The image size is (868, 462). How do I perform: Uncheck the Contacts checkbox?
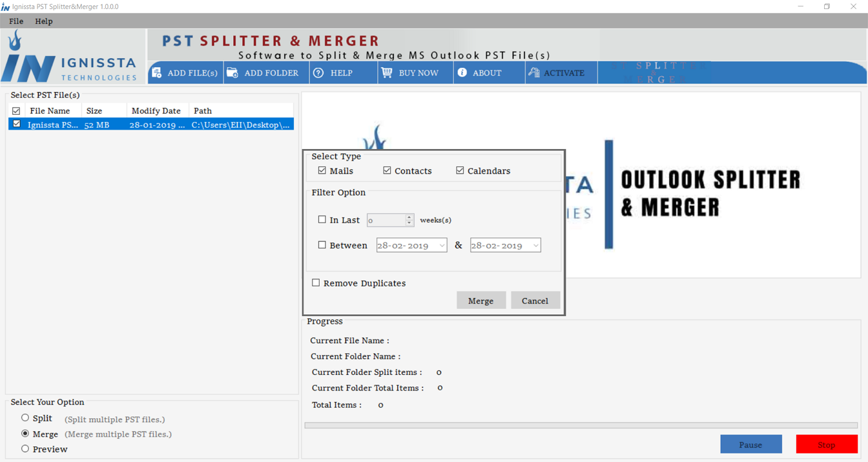(x=387, y=170)
